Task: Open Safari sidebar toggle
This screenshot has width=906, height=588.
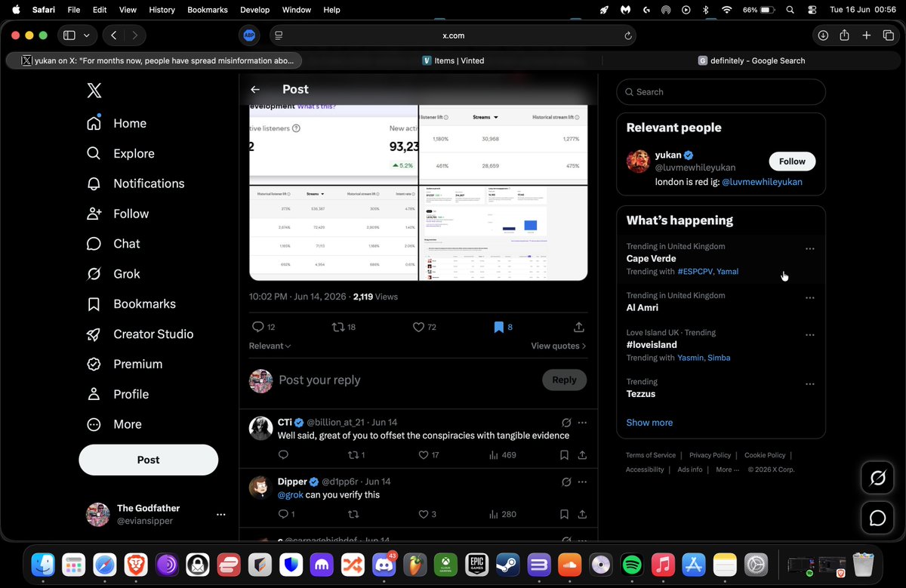Action: coord(69,35)
